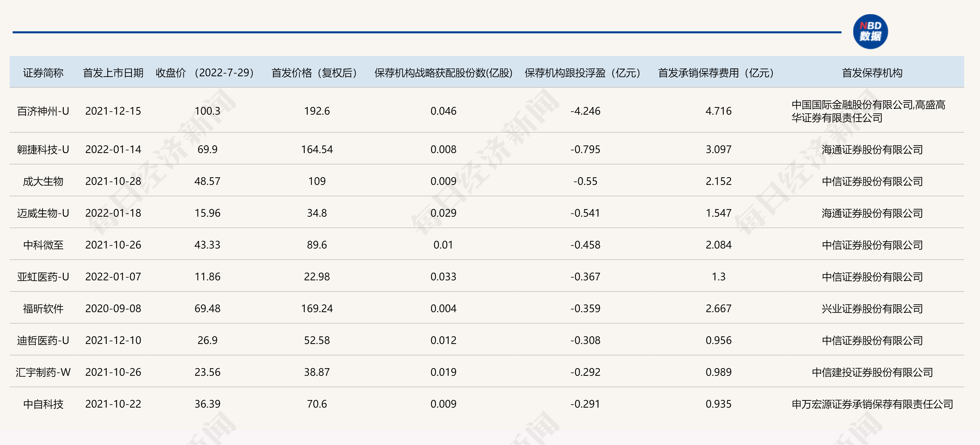
Task: Select closing price 100.3
Action: (x=207, y=111)
